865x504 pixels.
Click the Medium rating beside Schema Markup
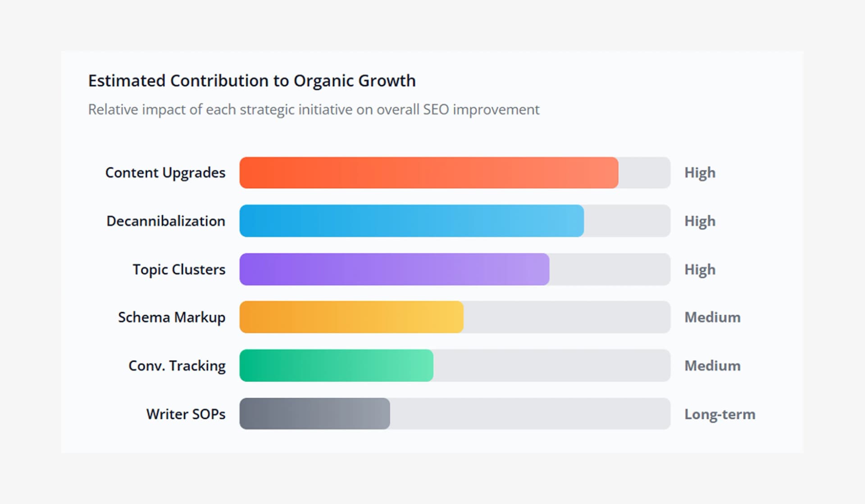pyautogui.click(x=712, y=318)
